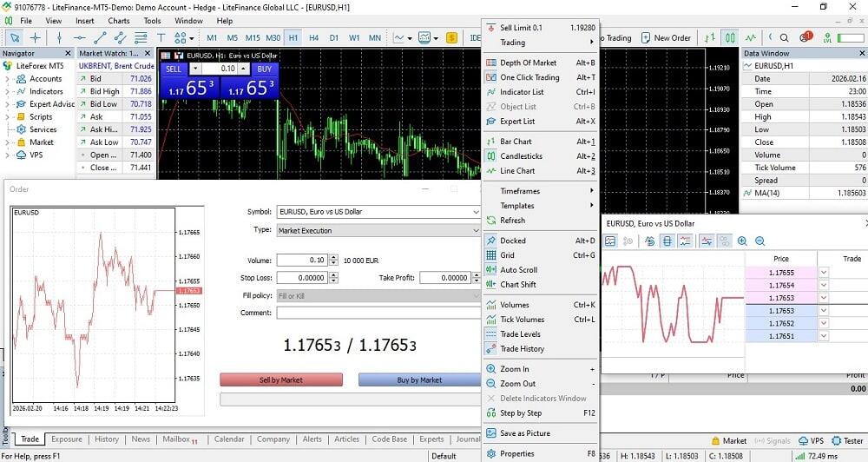
Task: Toggle Trade Levels in context menu
Action: pos(541,334)
